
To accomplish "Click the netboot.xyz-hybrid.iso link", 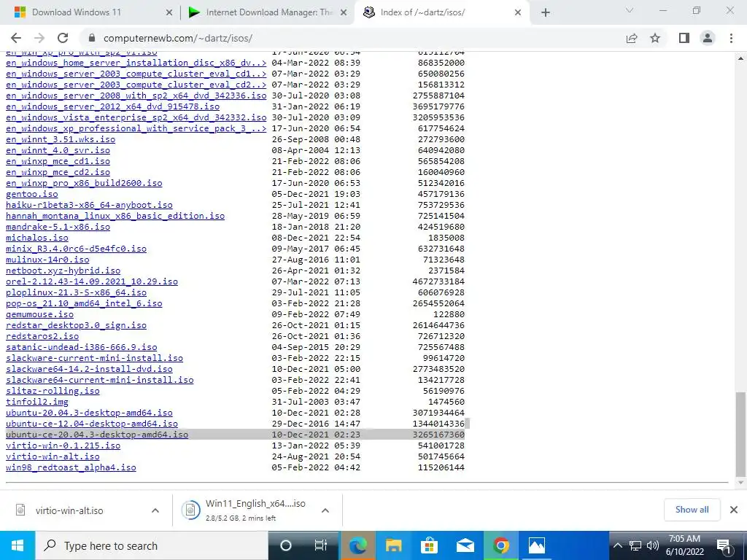I will coord(63,271).
